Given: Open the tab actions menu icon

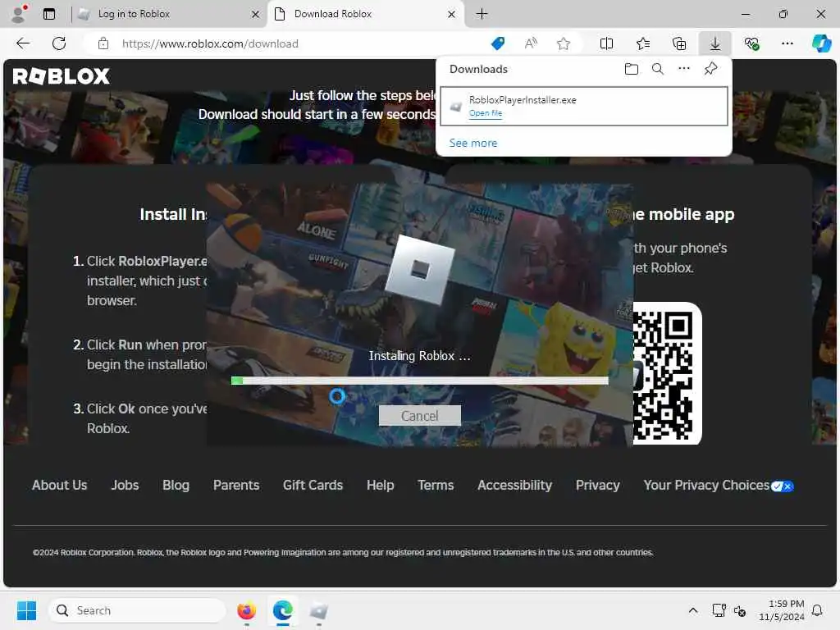Looking at the screenshot, I should (49, 14).
